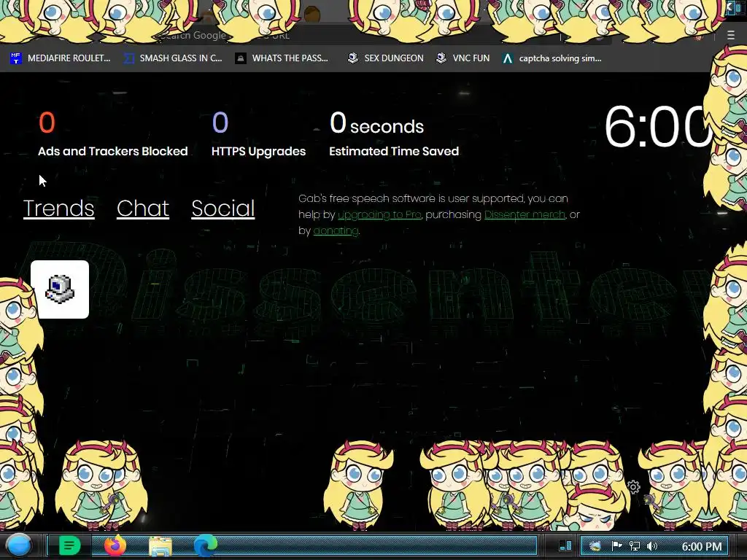Open the SMASH GLASS IN C... bookmark
This screenshot has height=560, width=747.
tap(172, 58)
